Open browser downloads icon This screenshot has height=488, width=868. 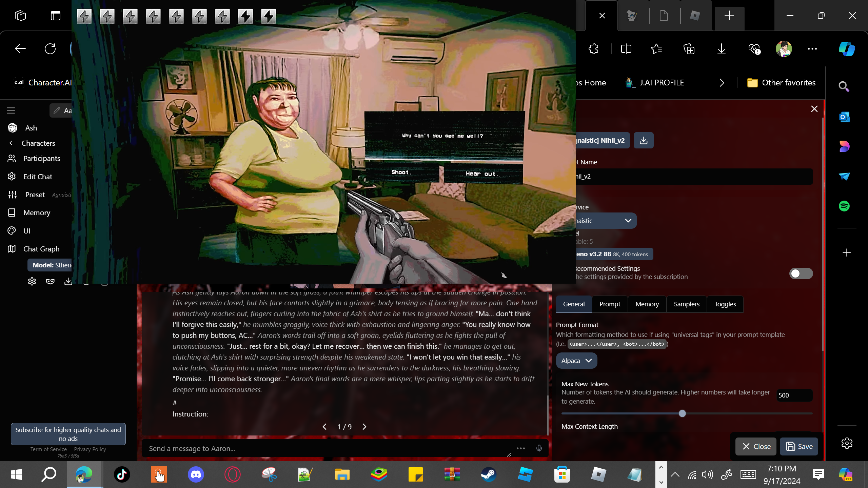point(722,49)
